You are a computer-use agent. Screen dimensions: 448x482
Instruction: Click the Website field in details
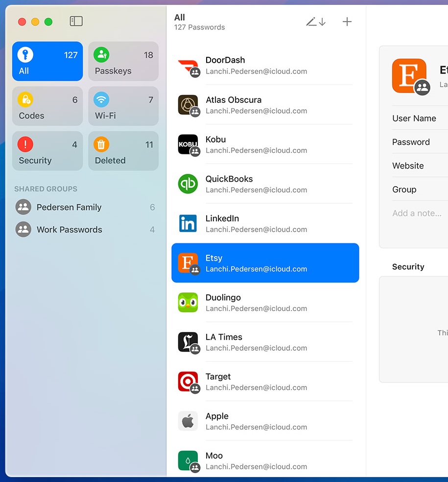point(420,166)
